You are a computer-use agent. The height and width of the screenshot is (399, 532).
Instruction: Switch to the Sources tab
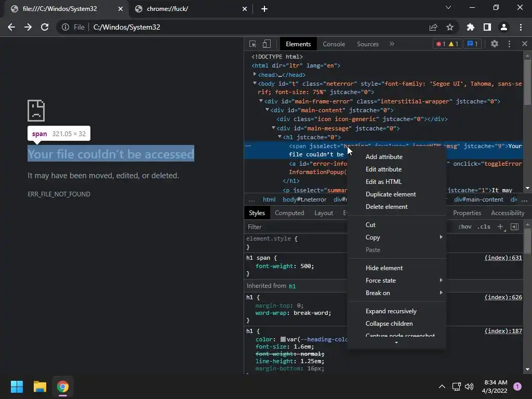click(x=368, y=44)
